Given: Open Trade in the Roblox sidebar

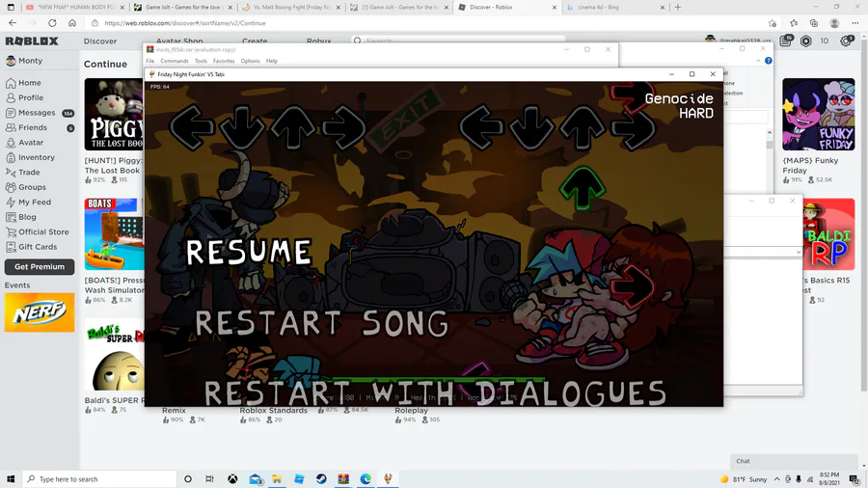Looking at the screenshot, I should 23,173.
